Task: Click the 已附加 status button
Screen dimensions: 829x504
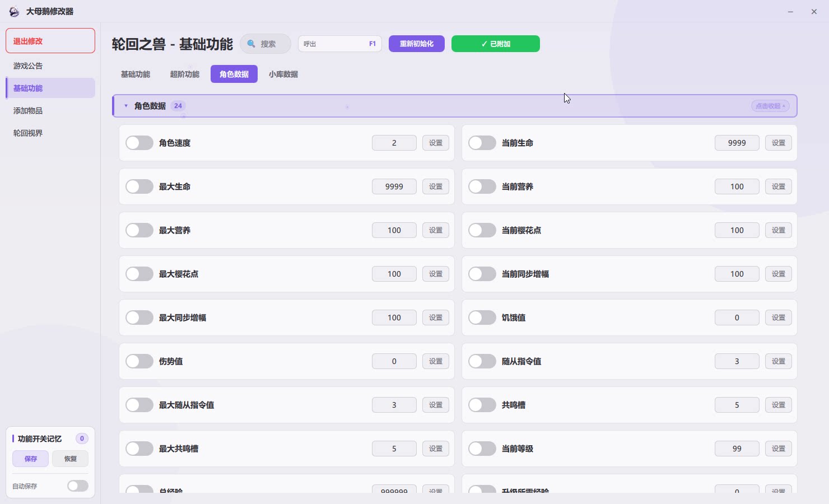Action: 496,44
